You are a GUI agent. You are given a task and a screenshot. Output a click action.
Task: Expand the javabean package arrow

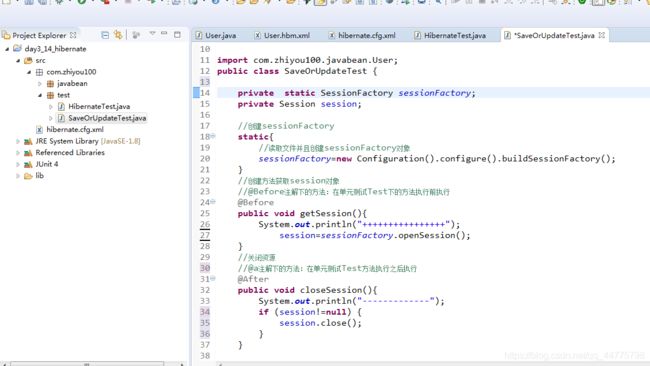(40, 84)
